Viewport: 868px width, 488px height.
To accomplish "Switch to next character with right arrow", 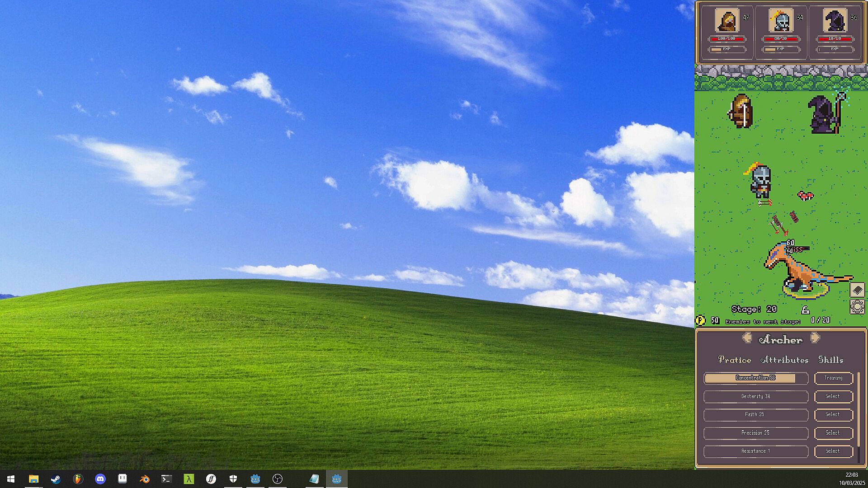I will tap(815, 338).
